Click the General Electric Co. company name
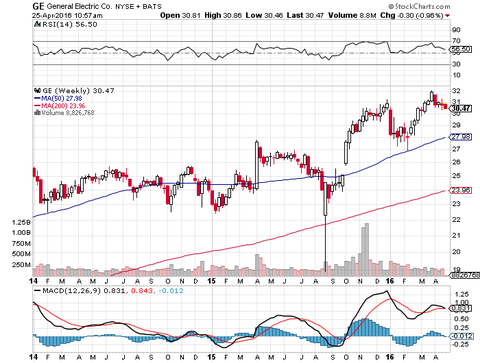 80,6
